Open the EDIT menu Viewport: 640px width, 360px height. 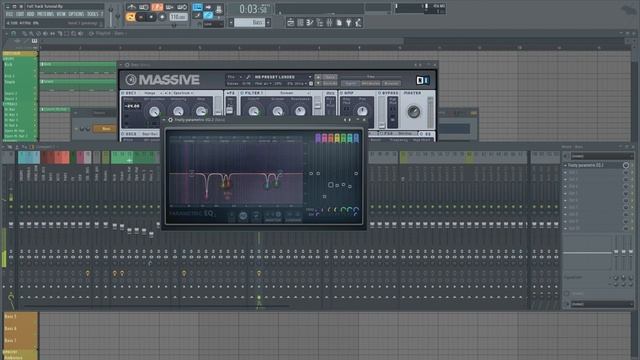click(20, 14)
